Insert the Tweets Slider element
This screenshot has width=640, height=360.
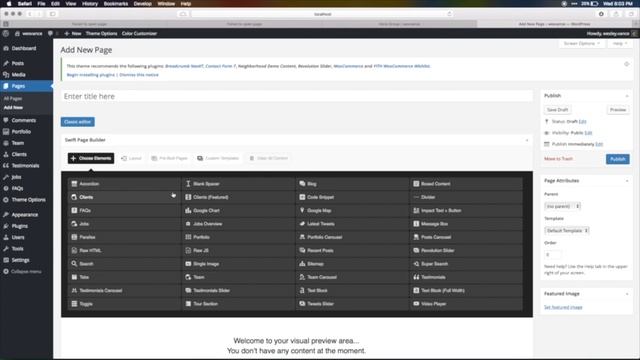click(352, 304)
